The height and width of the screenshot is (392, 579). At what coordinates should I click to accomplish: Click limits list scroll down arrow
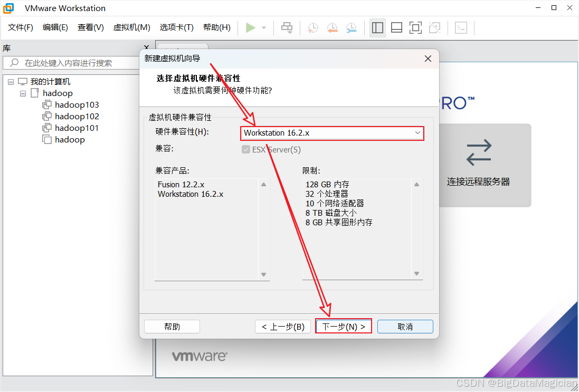[416, 273]
